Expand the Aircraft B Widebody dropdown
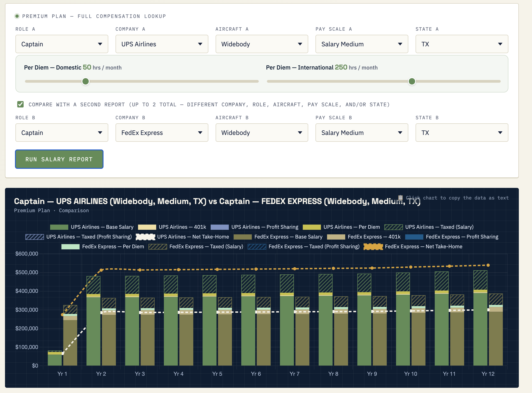The height and width of the screenshot is (393, 532). pos(262,132)
